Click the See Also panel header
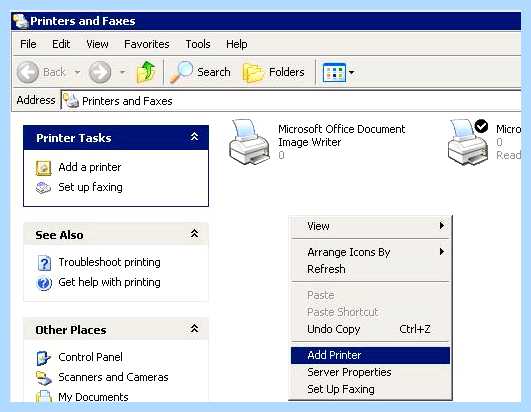Image resolution: width=531 pixels, height=412 pixels. tap(116, 234)
